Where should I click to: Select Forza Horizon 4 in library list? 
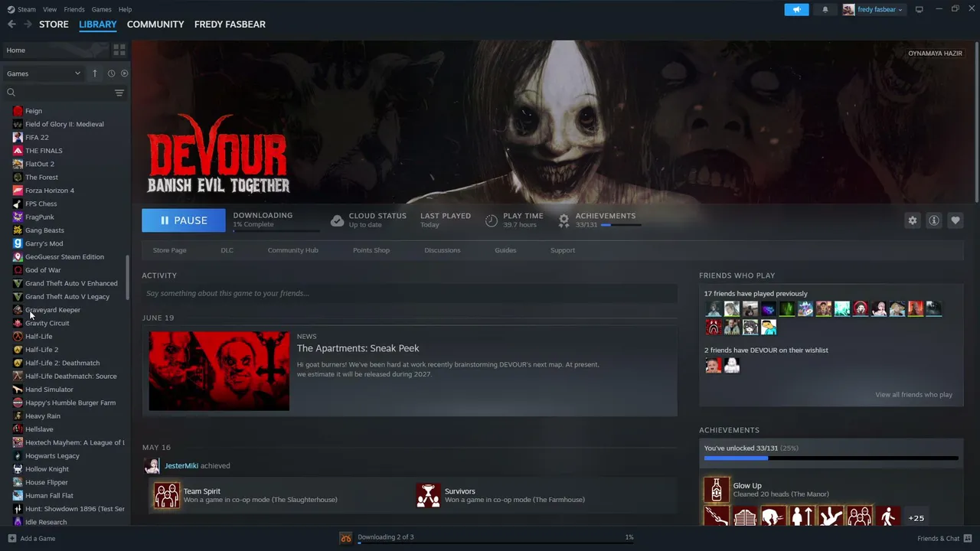[50, 191]
